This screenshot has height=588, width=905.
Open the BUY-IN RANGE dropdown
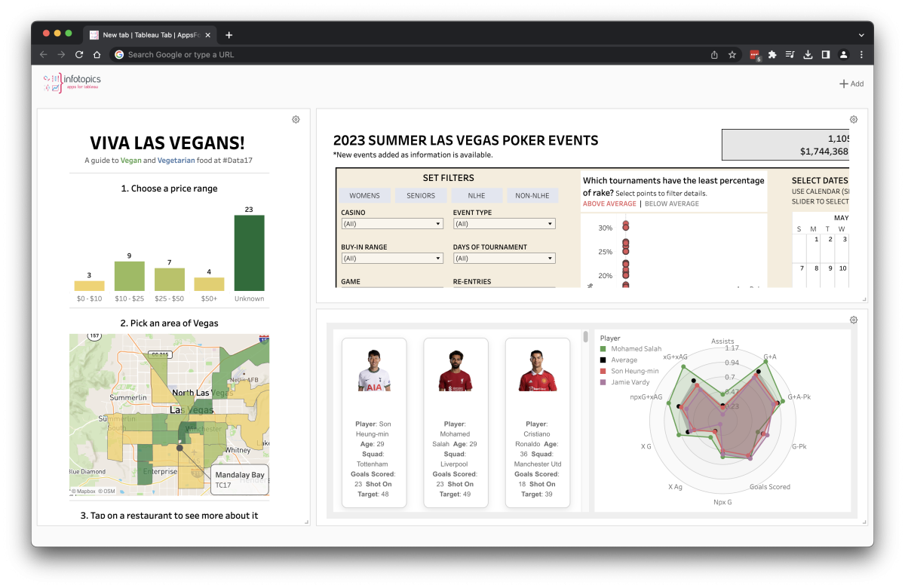[391, 258]
